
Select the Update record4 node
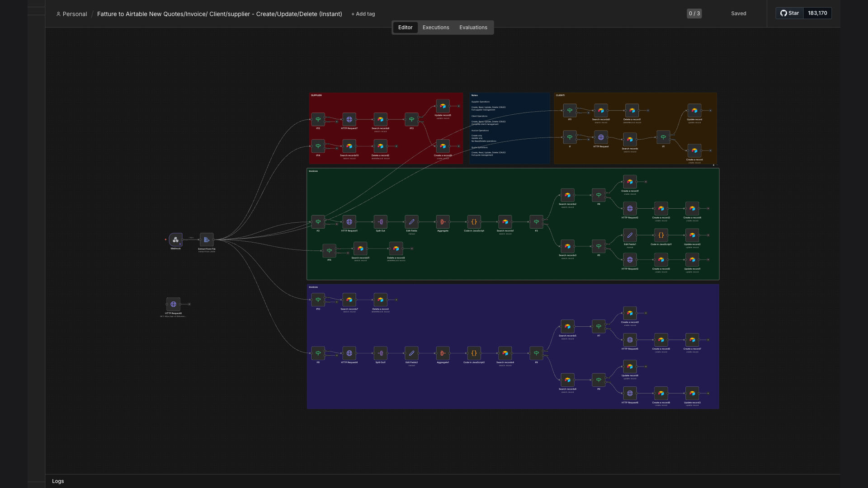tap(630, 366)
